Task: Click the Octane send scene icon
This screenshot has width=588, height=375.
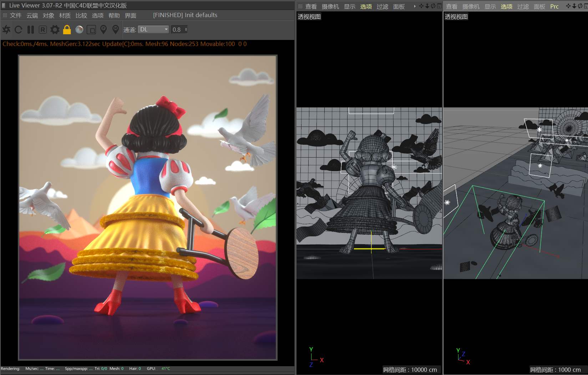Action: [x=6, y=30]
